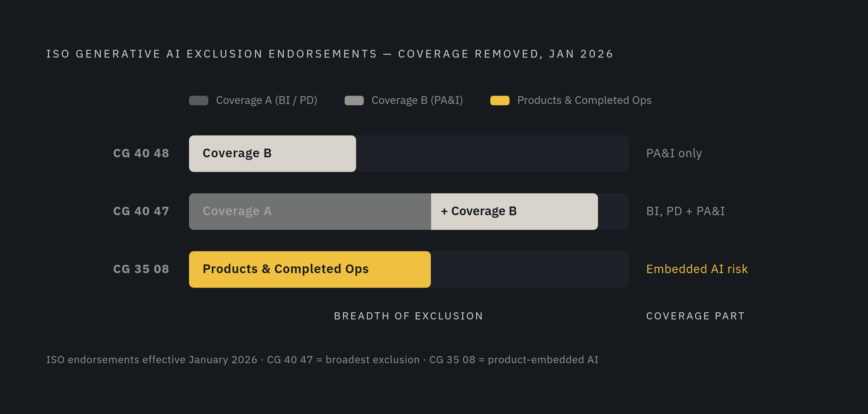The image size is (868, 414).
Task: Click the gray Coverage A bar segment
Action: pyautogui.click(x=310, y=212)
